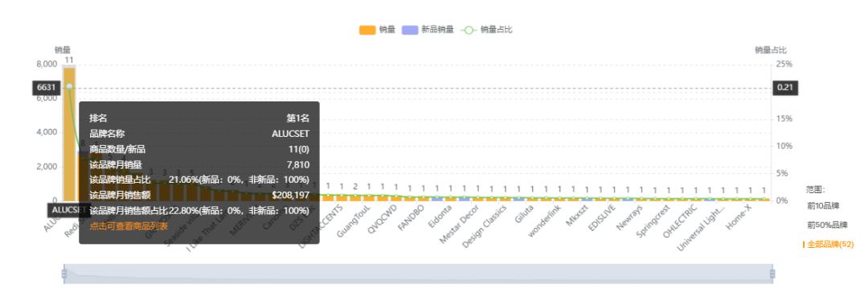Click the OHLECTRIC brand axis label
868x293 pixels.
[x=679, y=221]
